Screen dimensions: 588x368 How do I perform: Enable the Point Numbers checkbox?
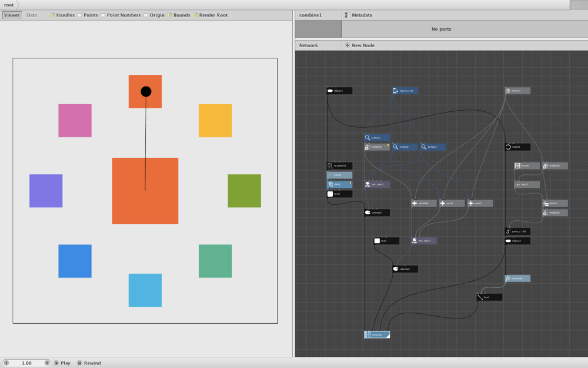[x=103, y=15]
